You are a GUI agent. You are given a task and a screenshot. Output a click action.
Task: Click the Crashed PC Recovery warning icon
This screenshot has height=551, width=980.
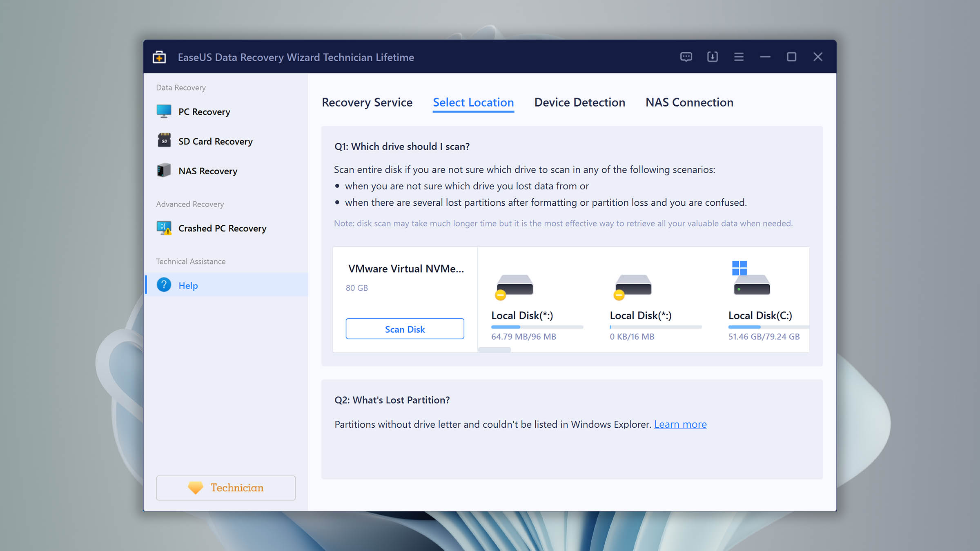pyautogui.click(x=164, y=228)
